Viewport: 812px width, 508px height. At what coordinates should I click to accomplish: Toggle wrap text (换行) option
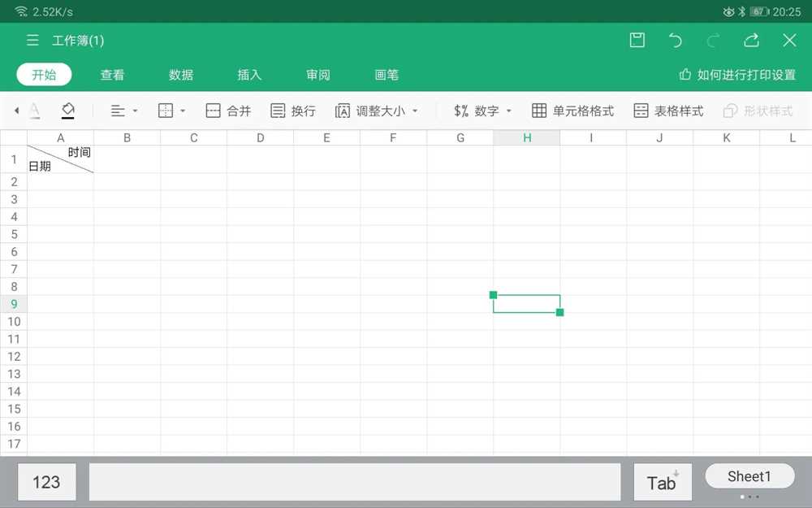point(293,111)
